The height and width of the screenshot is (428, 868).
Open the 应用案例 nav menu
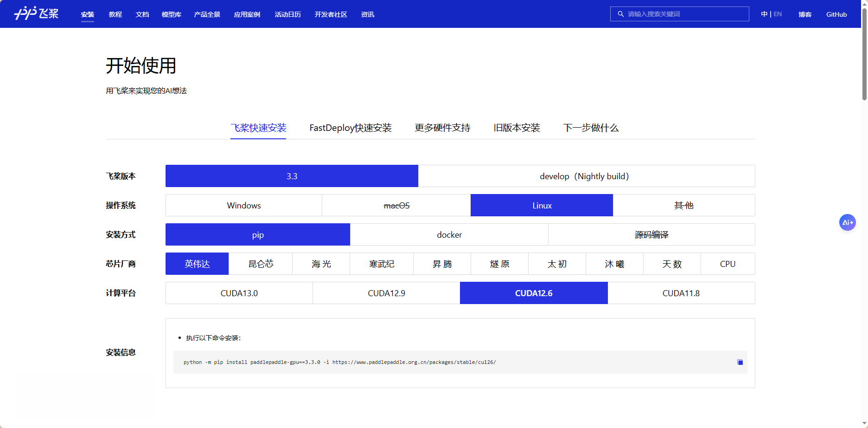click(x=247, y=14)
